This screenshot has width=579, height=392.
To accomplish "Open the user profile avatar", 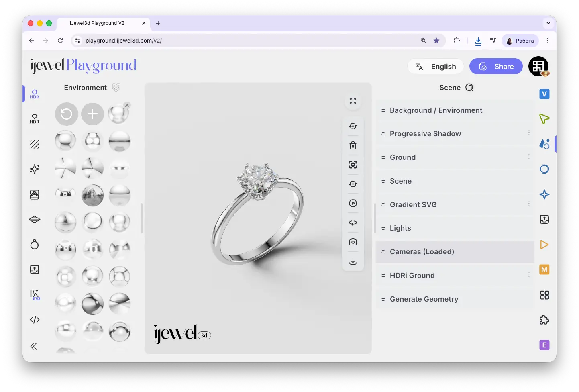I will point(538,66).
